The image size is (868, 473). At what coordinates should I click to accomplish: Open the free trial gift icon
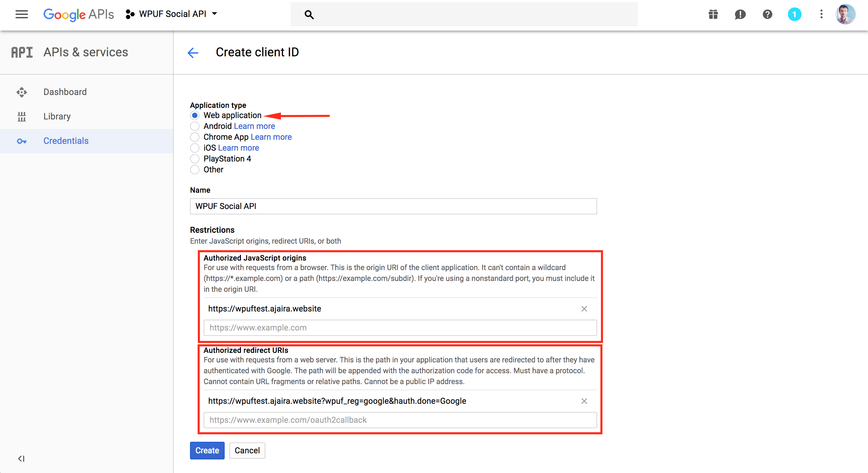click(x=713, y=14)
